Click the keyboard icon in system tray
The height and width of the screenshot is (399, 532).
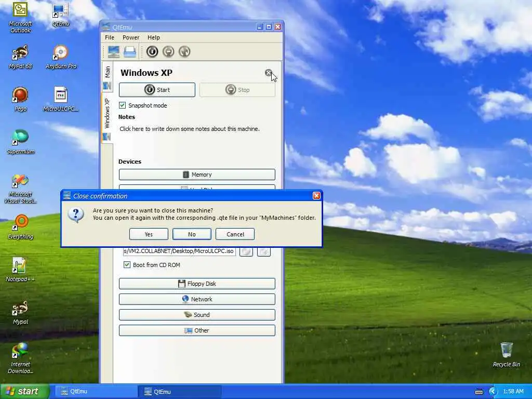click(479, 392)
